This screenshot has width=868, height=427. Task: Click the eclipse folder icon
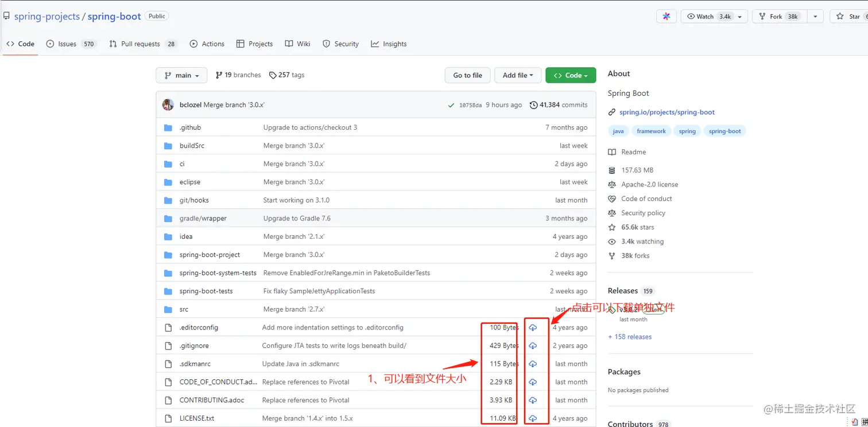pyautogui.click(x=168, y=182)
